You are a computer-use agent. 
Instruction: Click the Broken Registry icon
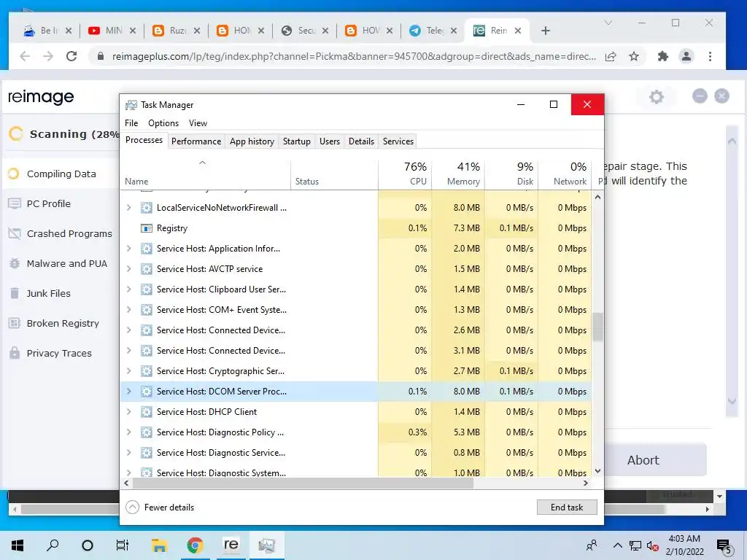coord(15,323)
